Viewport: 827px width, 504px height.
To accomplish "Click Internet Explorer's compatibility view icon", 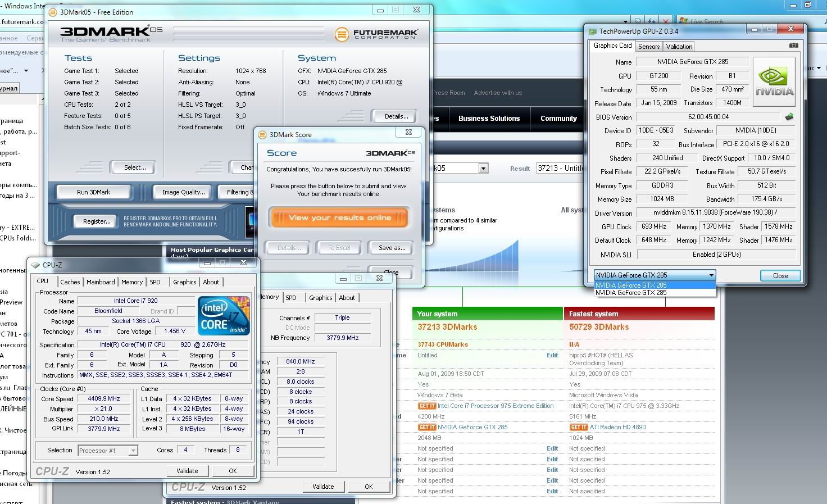I will coord(639,21).
